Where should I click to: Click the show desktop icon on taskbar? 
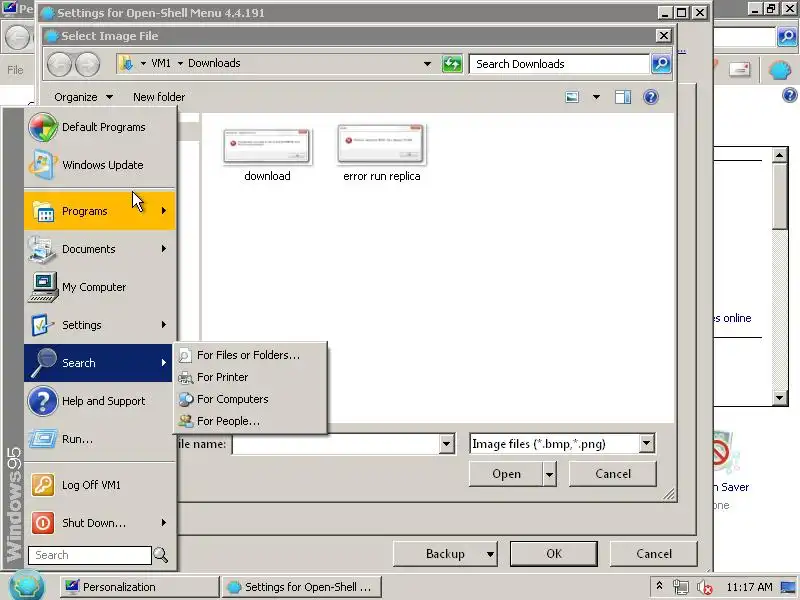tap(788, 587)
